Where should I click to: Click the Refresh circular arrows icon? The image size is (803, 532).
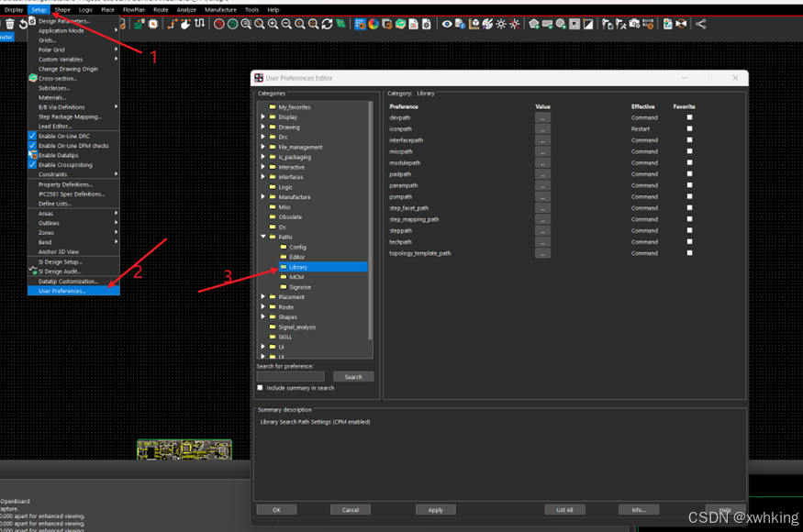pos(327,24)
